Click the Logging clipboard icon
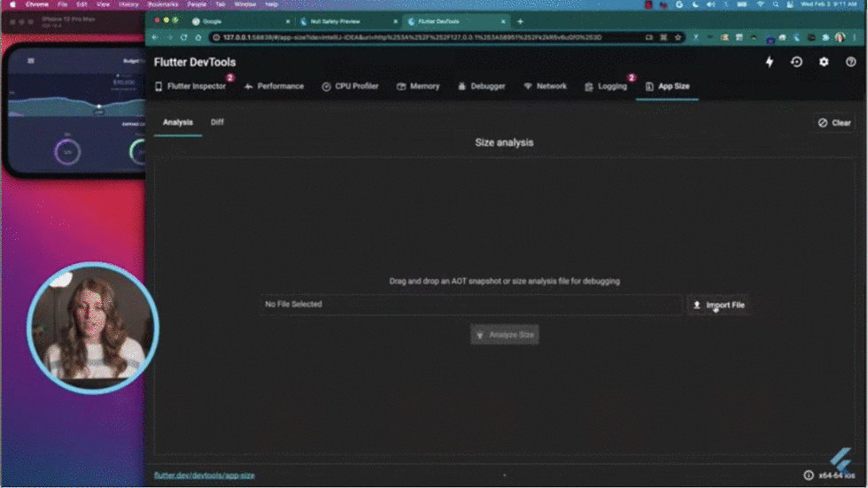Image resolution: width=868 pixels, height=488 pixels. tap(589, 86)
